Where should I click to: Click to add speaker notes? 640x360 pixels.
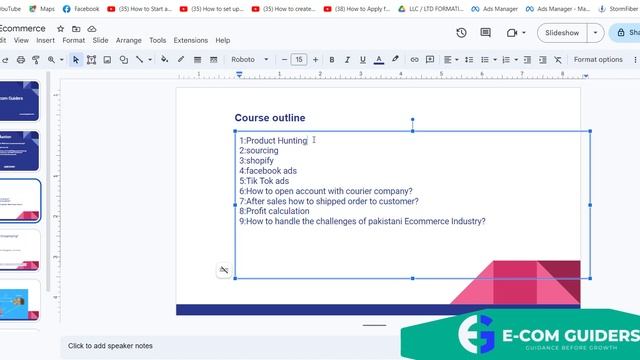(110, 346)
